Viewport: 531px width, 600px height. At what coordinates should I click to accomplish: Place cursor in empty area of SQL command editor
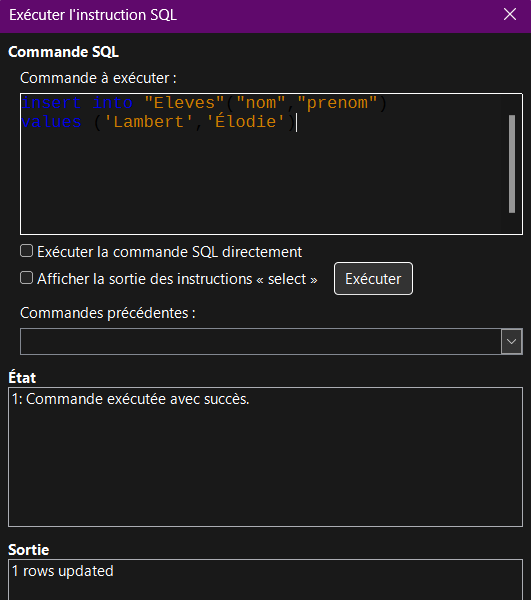260,180
